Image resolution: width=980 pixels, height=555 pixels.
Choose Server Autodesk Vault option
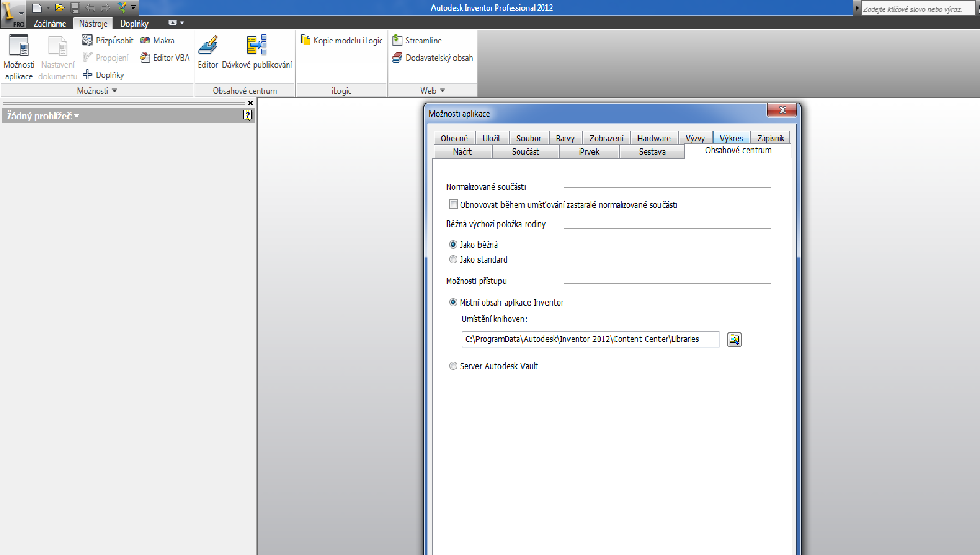pos(453,366)
